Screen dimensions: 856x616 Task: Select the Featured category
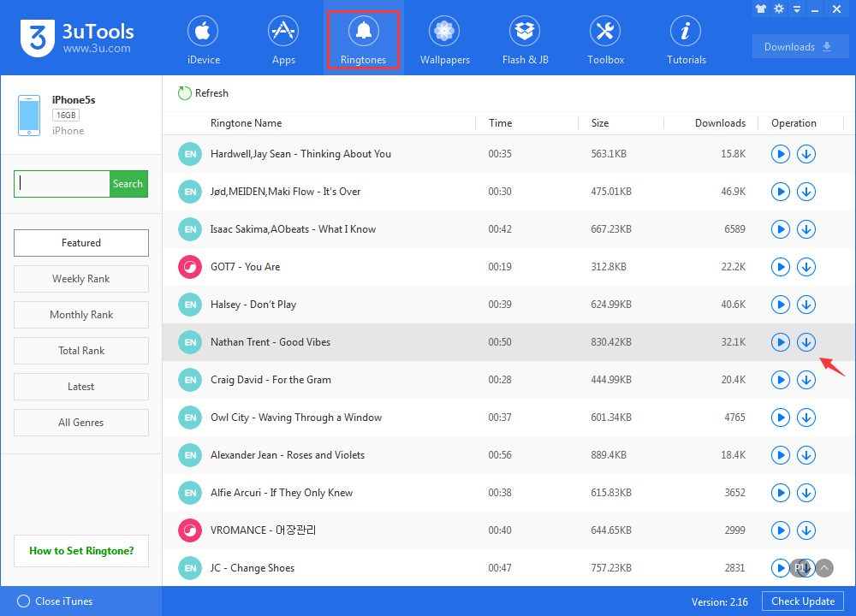[81, 243]
